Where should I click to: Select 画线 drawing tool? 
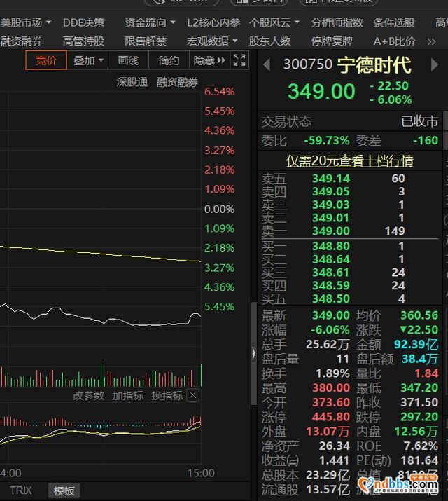(x=129, y=60)
